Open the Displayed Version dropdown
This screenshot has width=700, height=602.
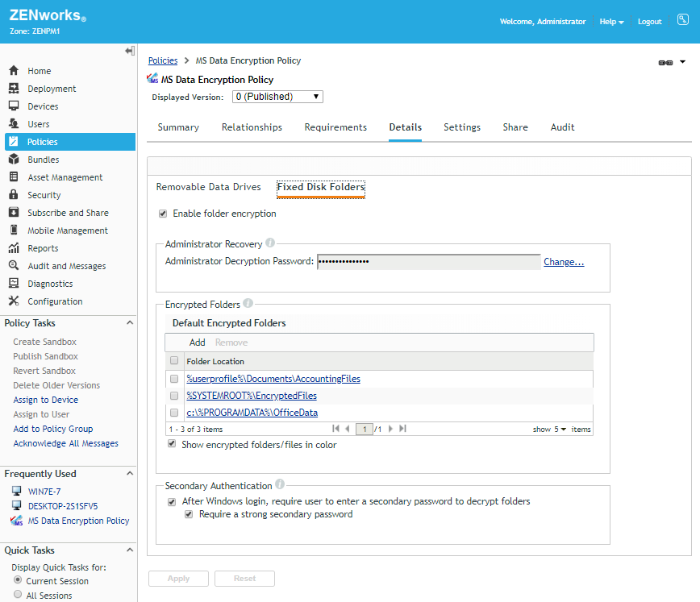(277, 97)
